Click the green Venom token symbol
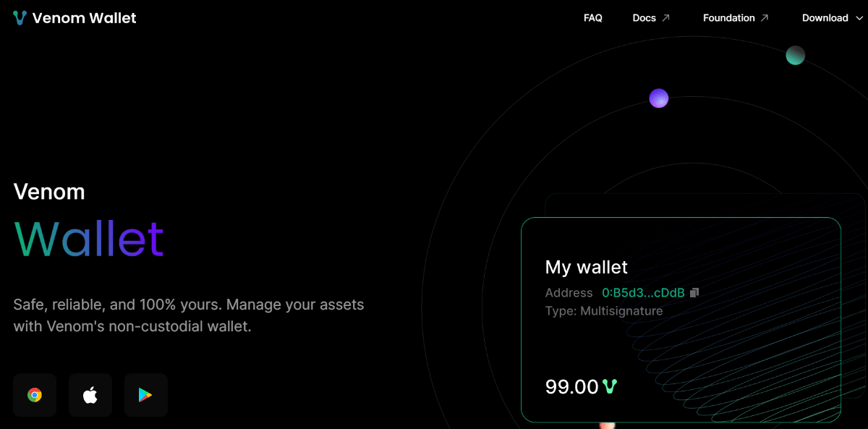Screen dimensions: 868x429 pyautogui.click(x=610, y=386)
